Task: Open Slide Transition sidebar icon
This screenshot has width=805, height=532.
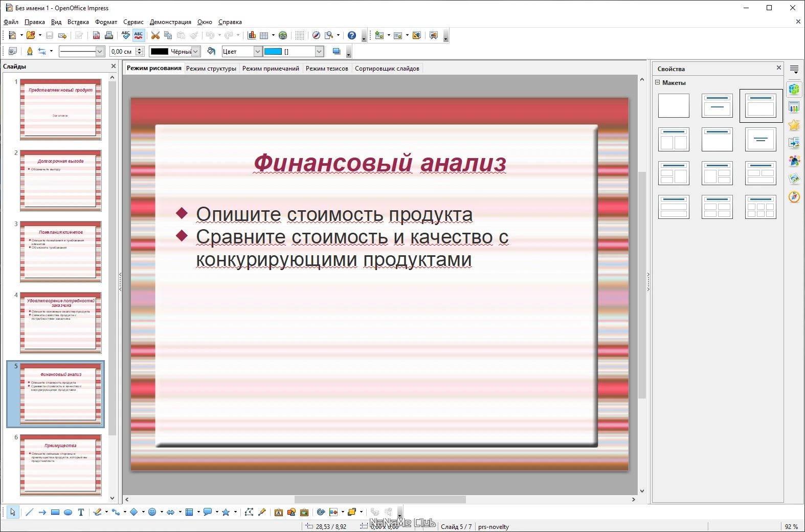Action: tap(794, 143)
